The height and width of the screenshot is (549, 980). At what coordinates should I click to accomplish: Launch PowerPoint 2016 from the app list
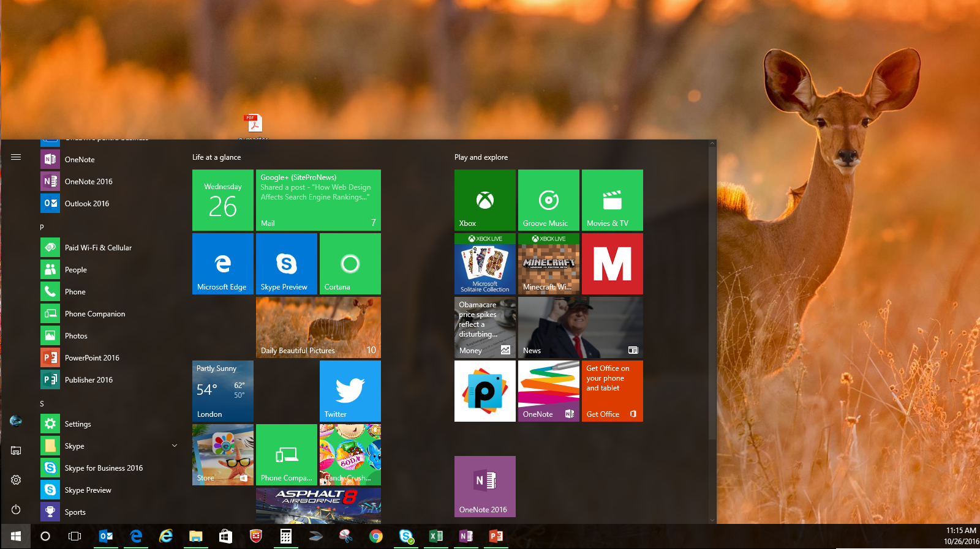[109, 358]
